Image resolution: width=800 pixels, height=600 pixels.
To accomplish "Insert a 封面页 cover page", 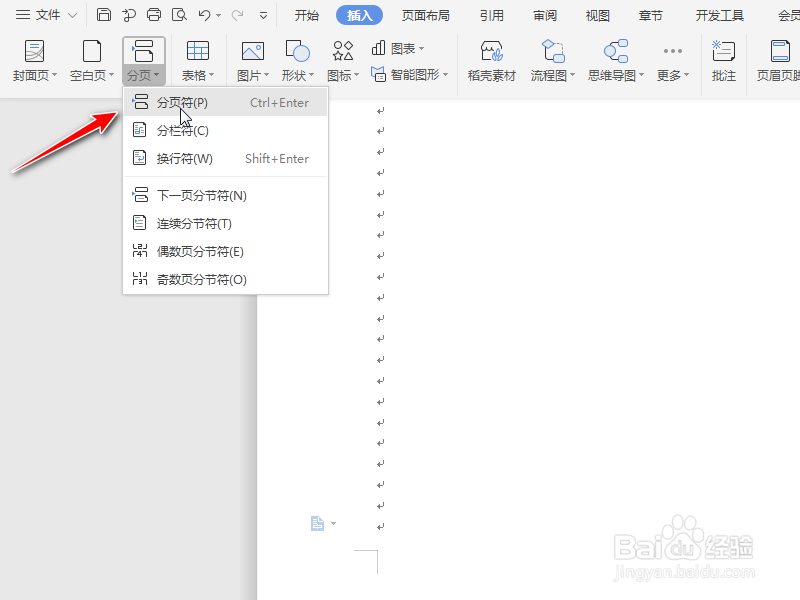I will [34, 61].
